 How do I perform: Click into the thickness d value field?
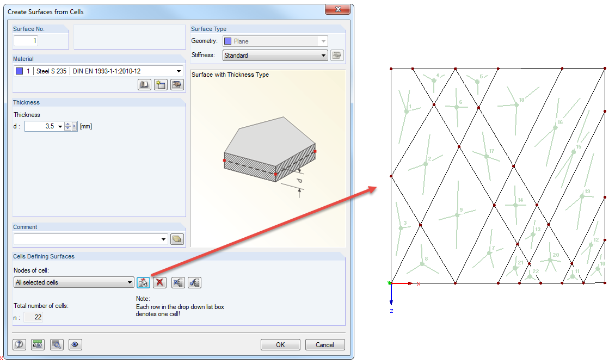(x=40, y=126)
